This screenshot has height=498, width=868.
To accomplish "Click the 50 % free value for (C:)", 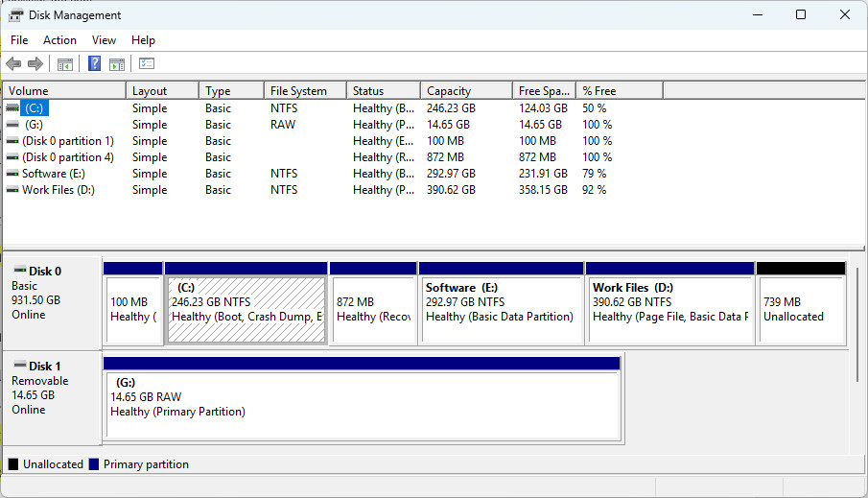I will pyautogui.click(x=594, y=108).
